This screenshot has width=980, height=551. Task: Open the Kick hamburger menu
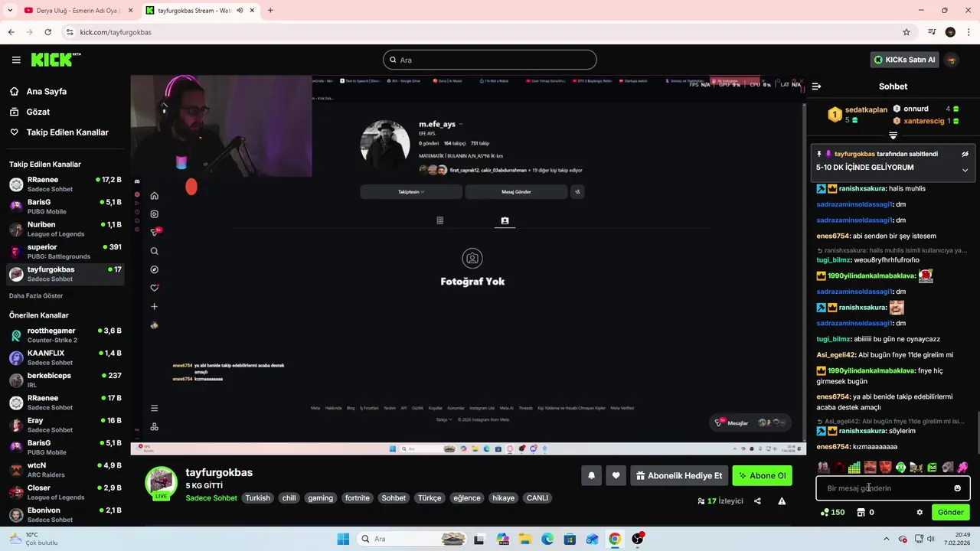16,60
